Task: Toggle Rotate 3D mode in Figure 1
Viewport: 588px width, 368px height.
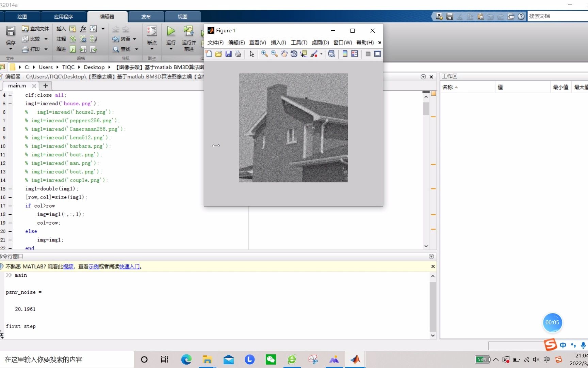Action: click(294, 54)
